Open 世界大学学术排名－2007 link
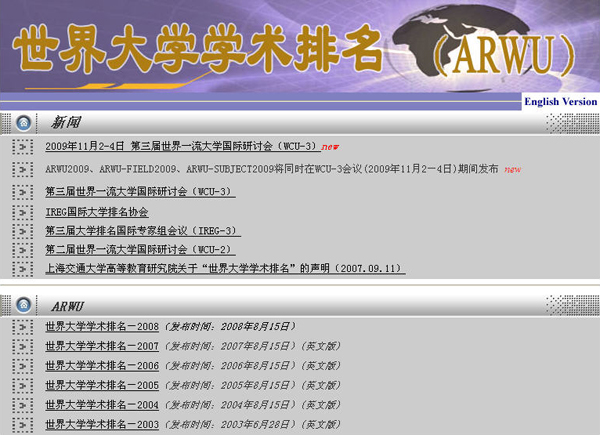Image resolution: width=600 pixels, height=435 pixels. tap(102, 346)
